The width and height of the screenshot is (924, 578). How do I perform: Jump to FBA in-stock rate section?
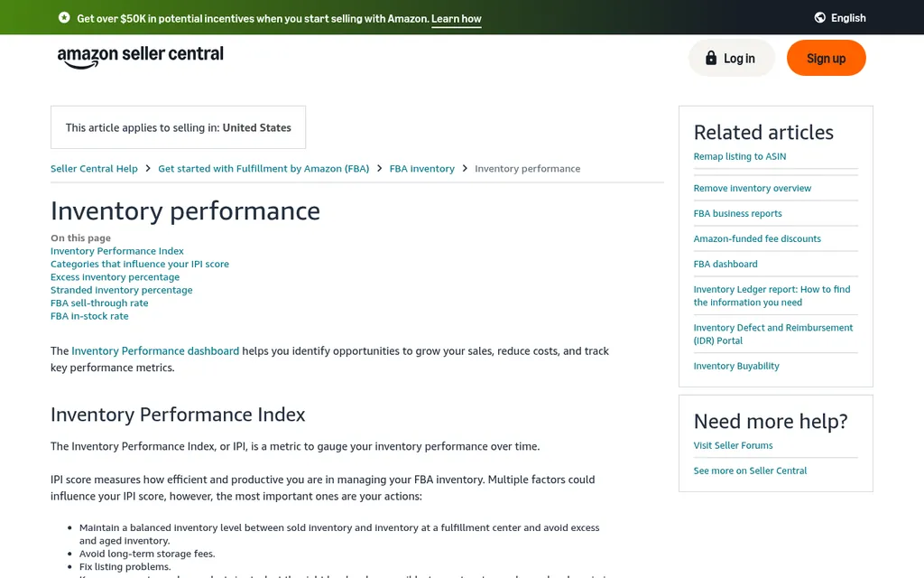coord(89,315)
